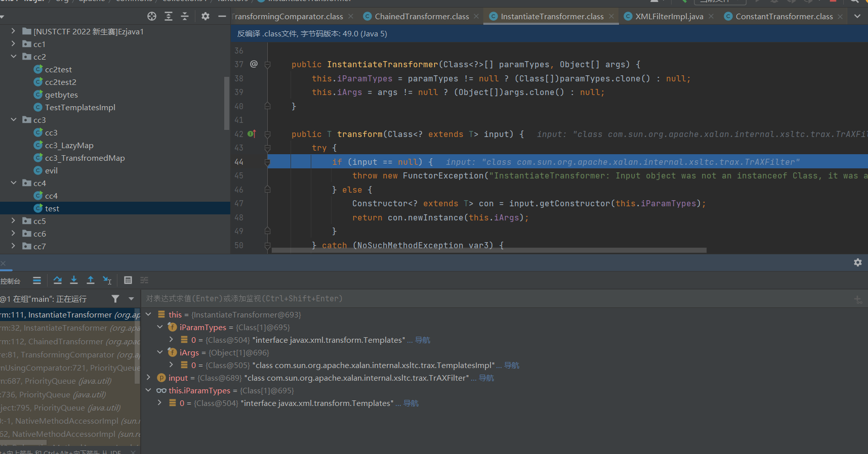
Task: Navigate to the TemplatesImpl class link
Action: pos(512,366)
